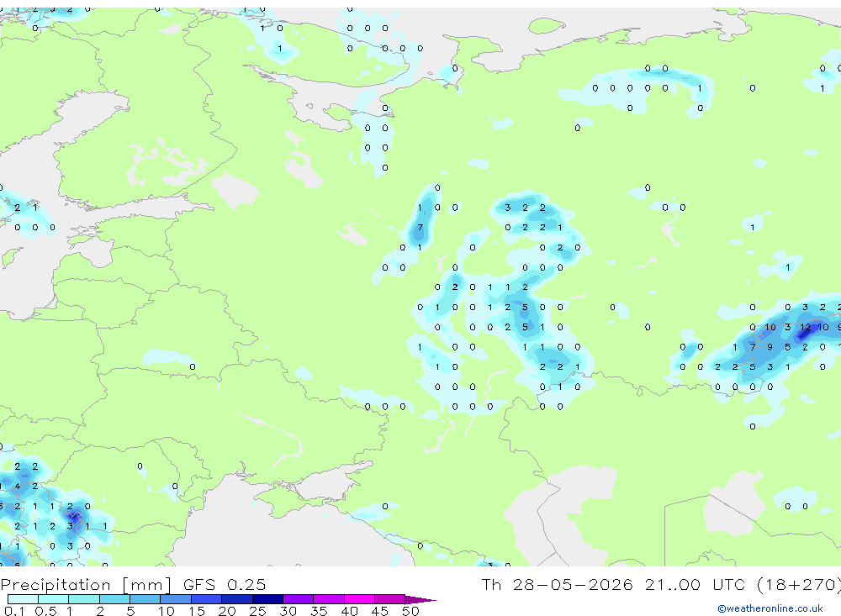
Task: Click the '40' legend scale label
Action: click(349, 611)
